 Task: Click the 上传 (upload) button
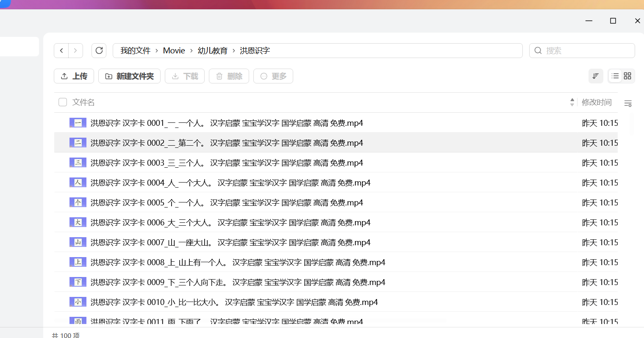[x=74, y=76]
